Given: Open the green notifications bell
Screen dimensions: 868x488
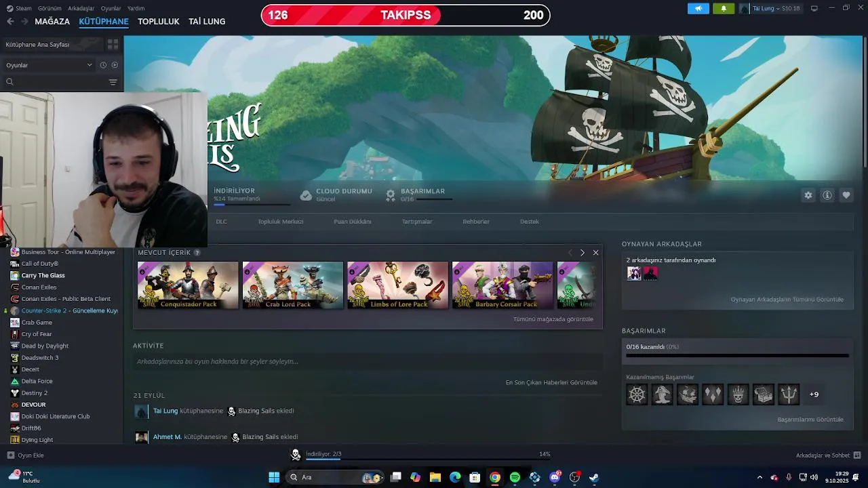Looking at the screenshot, I should coord(724,8).
